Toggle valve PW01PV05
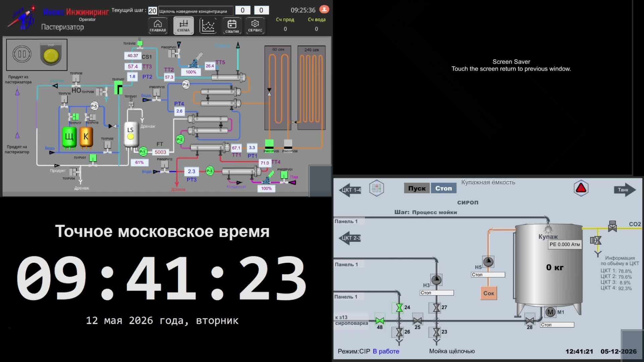This screenshot has width=644, height=362. coord(269,144)
